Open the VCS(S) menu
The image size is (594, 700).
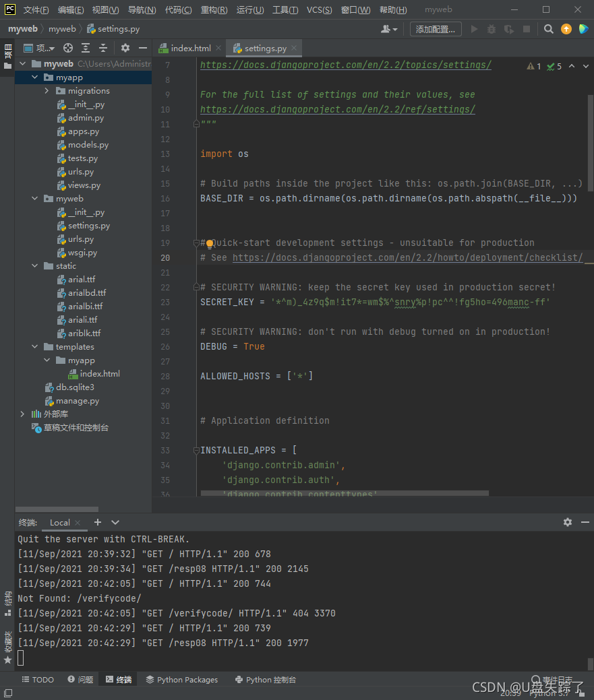tap(320, 10)
